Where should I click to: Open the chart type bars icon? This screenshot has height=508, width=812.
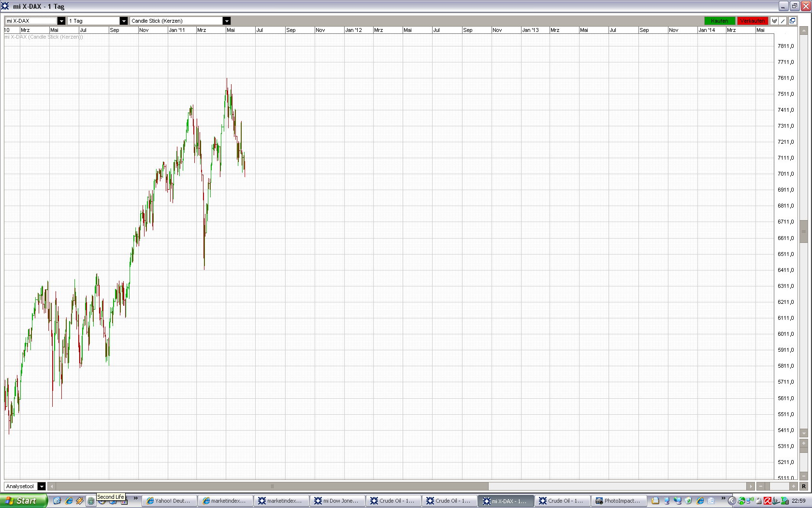(x=774, y=21)
